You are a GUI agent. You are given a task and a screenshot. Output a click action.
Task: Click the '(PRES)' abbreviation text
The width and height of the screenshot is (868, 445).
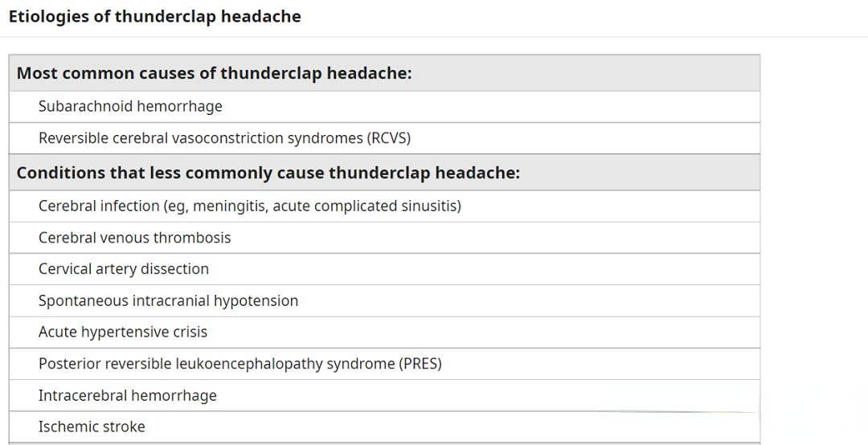coord(420,364)
